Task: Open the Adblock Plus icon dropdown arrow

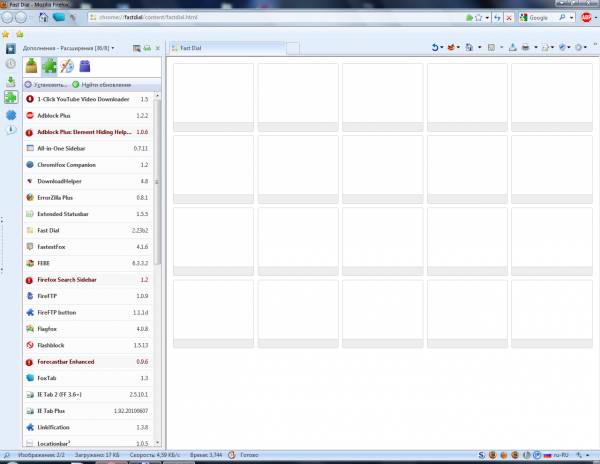Action: coord(595,18)
